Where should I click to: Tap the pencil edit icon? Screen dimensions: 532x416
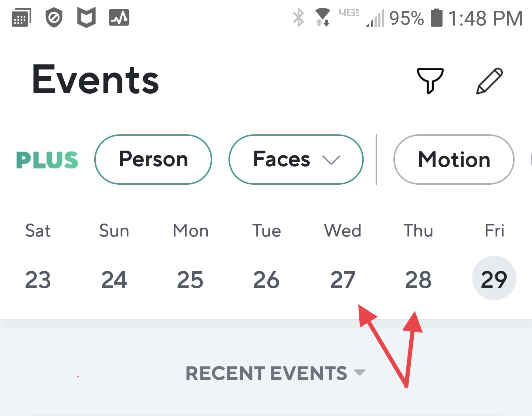[489, 81]
